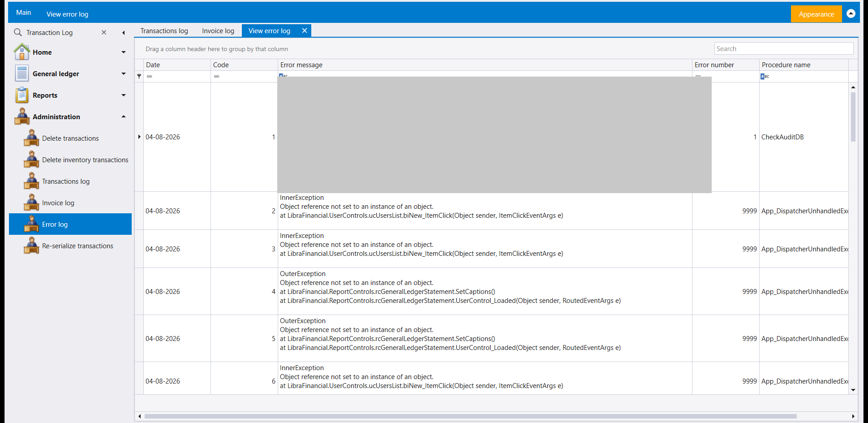Screen dimensions: 868x423
Task: Expand the Reports section arrow
Action: click(x=124, y=95)
